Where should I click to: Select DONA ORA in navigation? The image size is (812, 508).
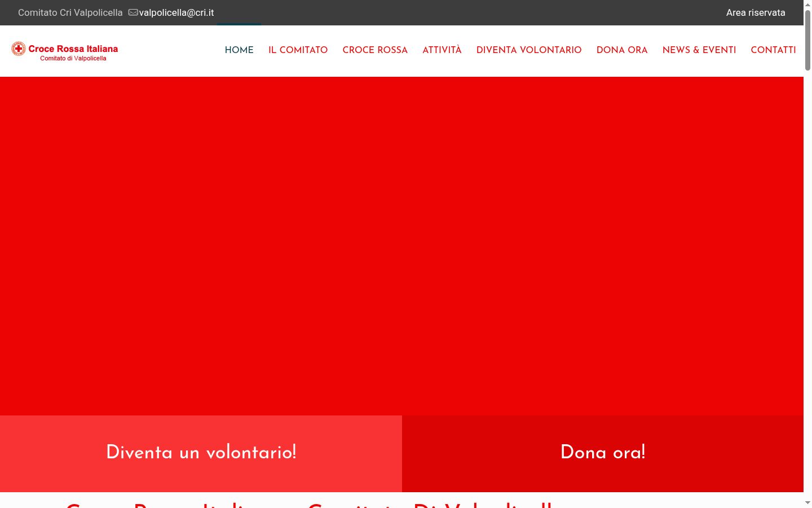point(622,50)
